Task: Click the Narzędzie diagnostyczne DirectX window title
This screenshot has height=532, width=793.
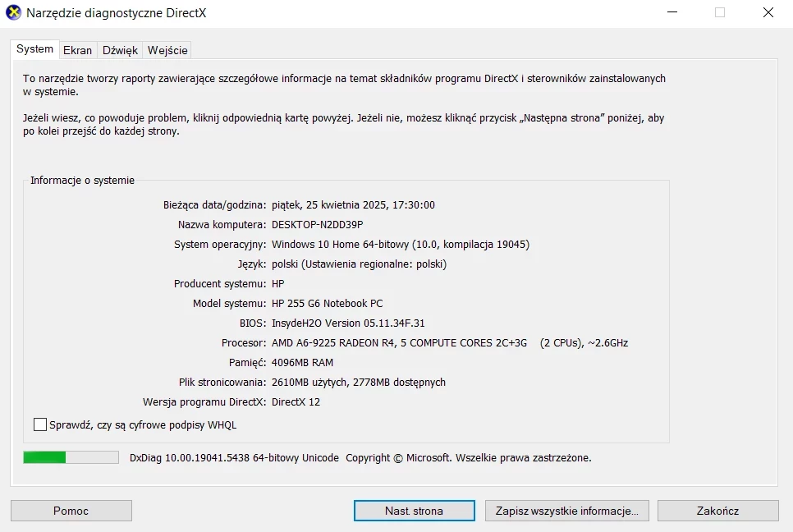Action: pyautogui.click(x=117, y=13)
